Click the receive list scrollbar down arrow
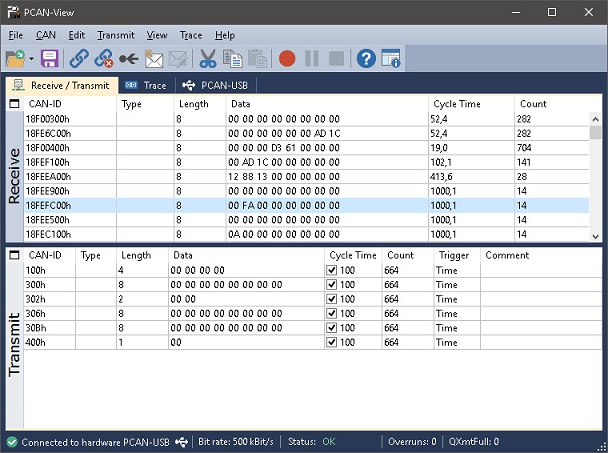This screenshot has height=453, width=608. point(596,236)
